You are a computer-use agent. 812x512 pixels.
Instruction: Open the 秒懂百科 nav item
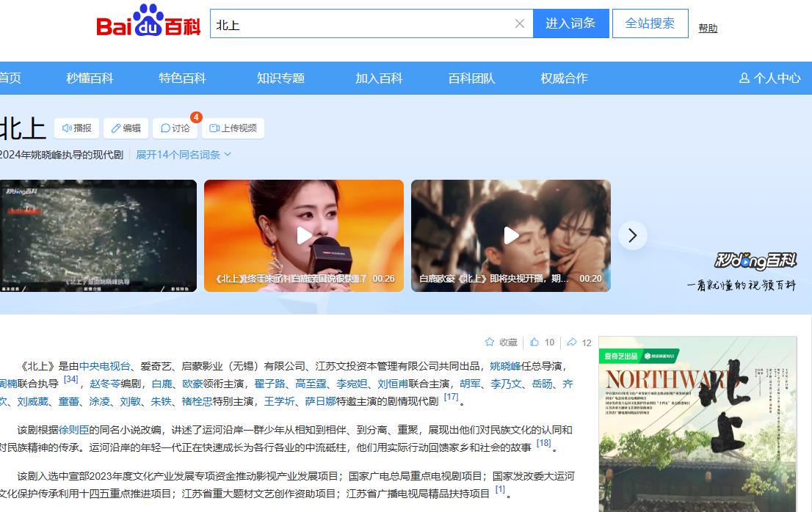(x=90, y=78)
